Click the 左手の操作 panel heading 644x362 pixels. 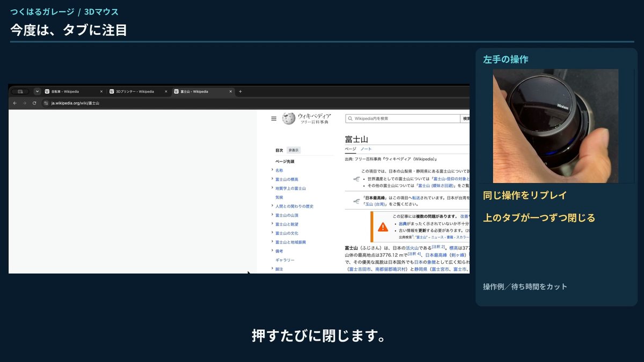pyautogui.click(x=506, y=59)
